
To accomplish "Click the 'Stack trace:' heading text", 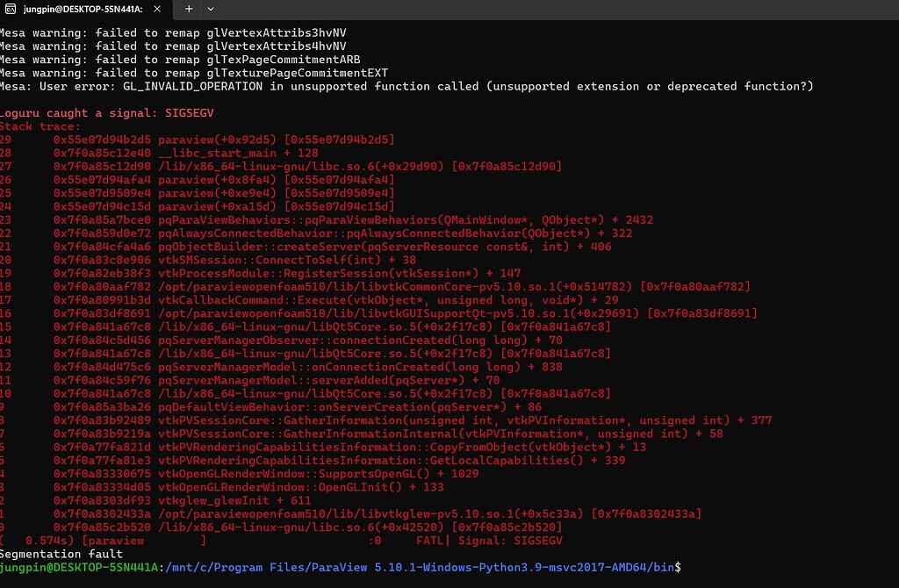I will pos(40,126).
